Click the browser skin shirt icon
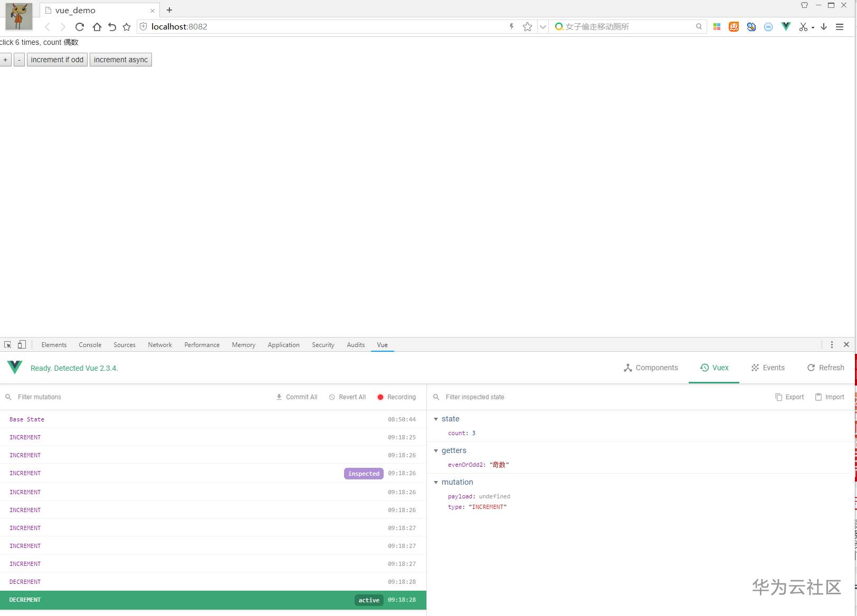 [x=804, y=5]
